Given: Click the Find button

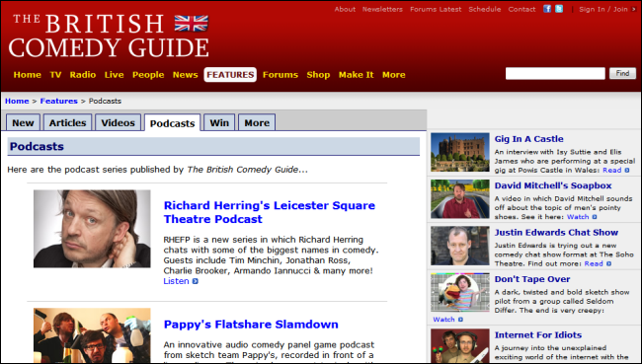Looking at the screenshot, I should pos(622,74).
